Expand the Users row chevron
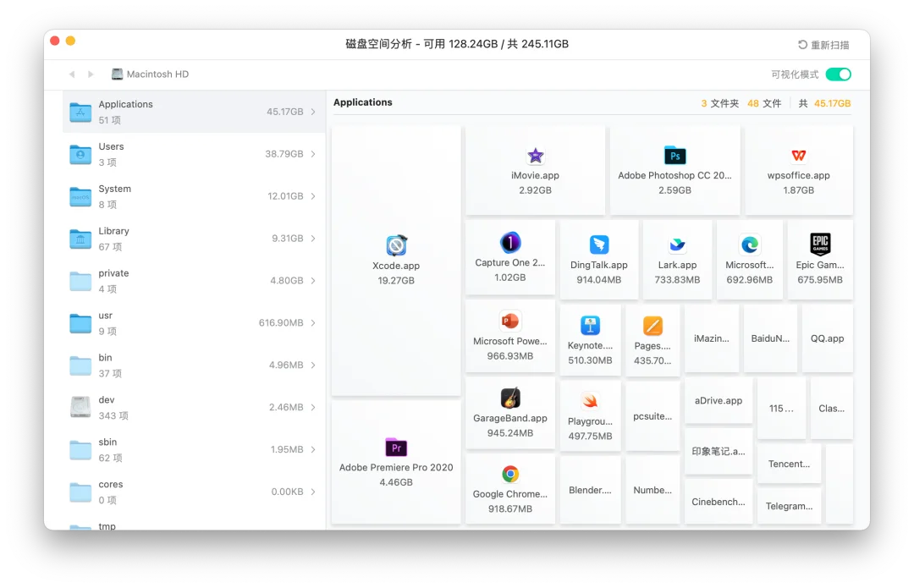 tap(313, 154)
